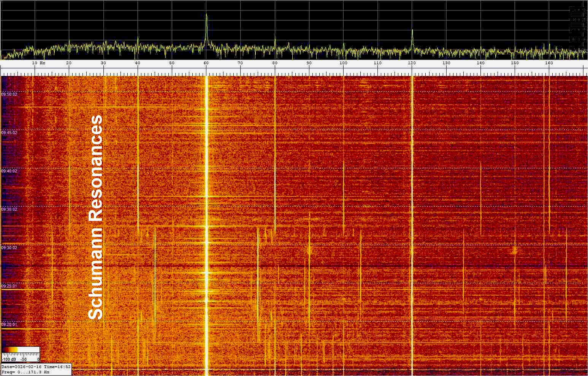The height and width of the screenshot is (376, 588).
Task: Click the 160 frequency axis label
Action: (x=549, y=63)
